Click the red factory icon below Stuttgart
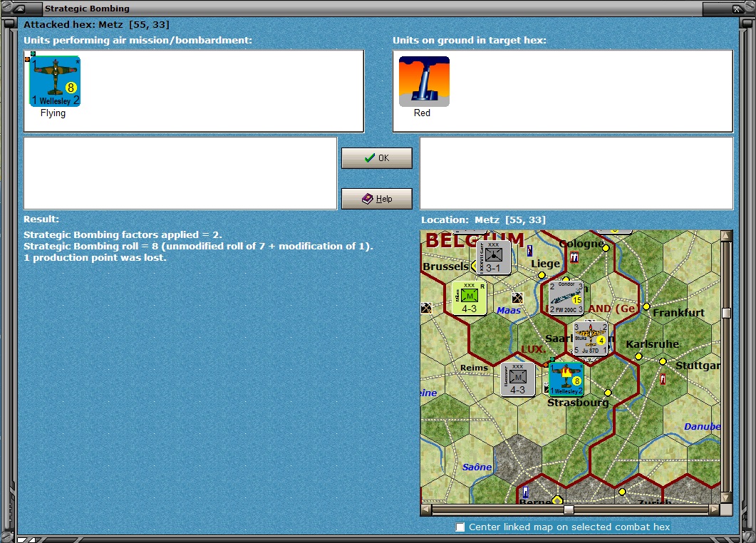The image size is (756, 543). [663, 379]
